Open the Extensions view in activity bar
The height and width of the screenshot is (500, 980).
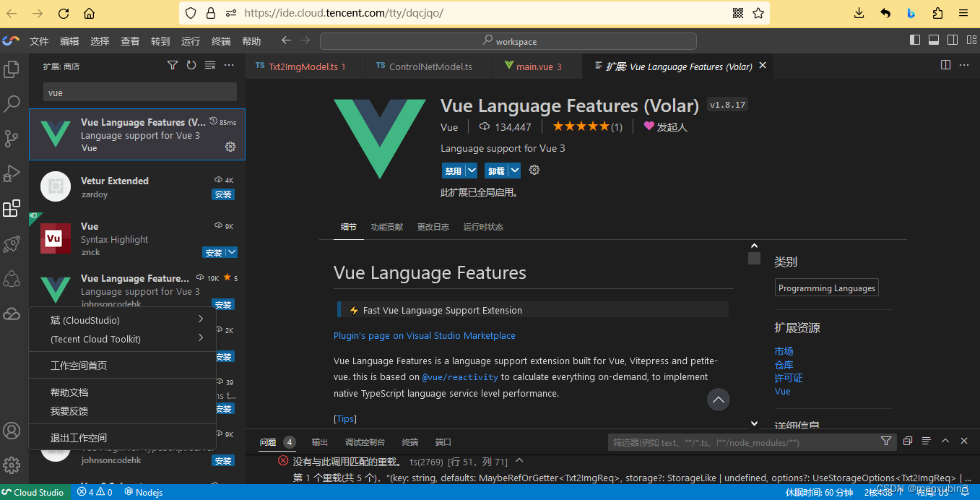12,209
